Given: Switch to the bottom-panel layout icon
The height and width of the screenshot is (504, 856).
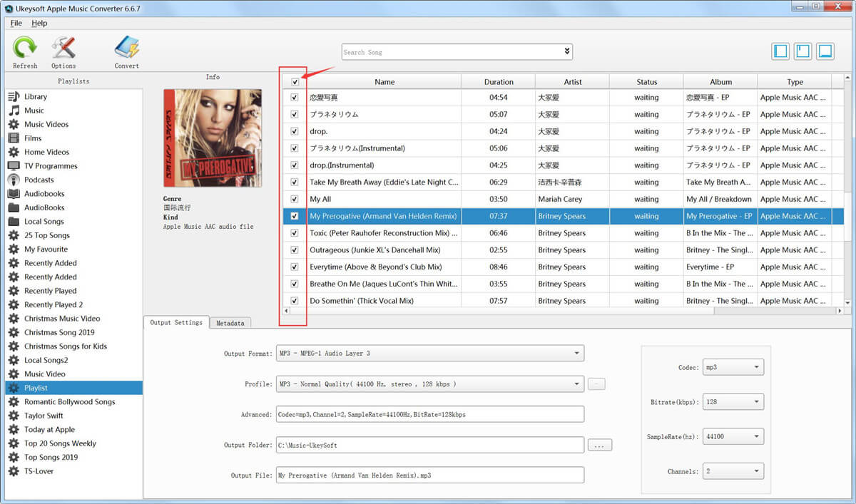Looking at the screenshot, I should coord(825,51).
